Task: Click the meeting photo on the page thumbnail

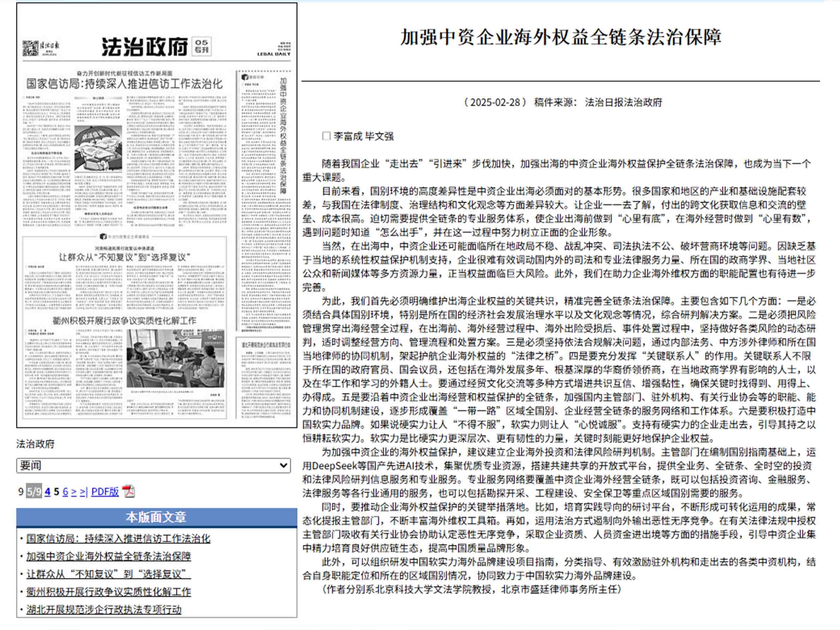Action: click(x=175, y=358)
